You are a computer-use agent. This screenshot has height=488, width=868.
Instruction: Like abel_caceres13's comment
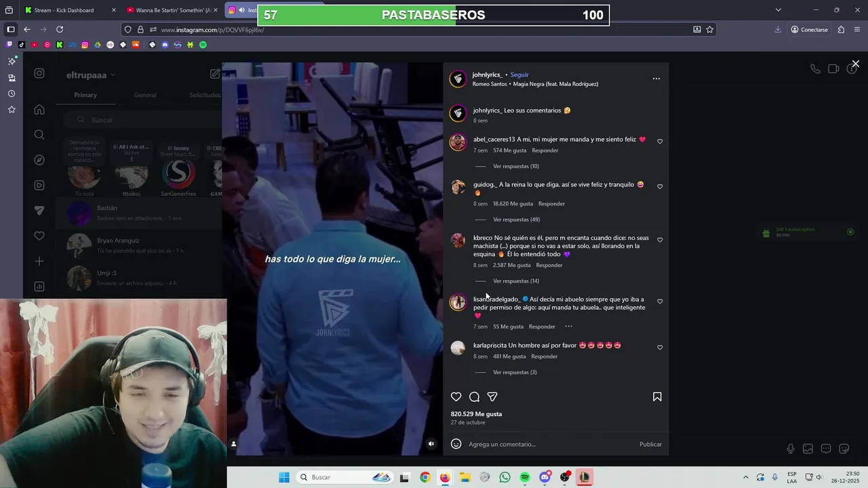[660, 142]
